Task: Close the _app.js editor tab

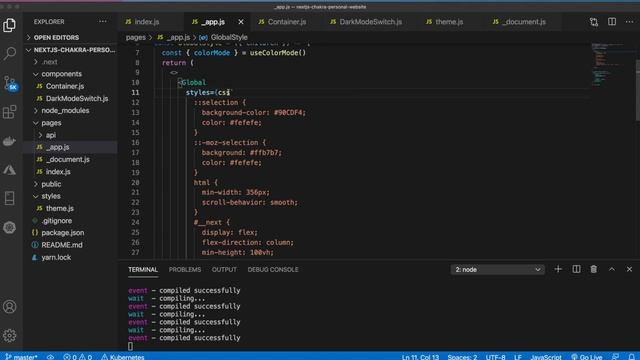Action: [x=241, y=22]
